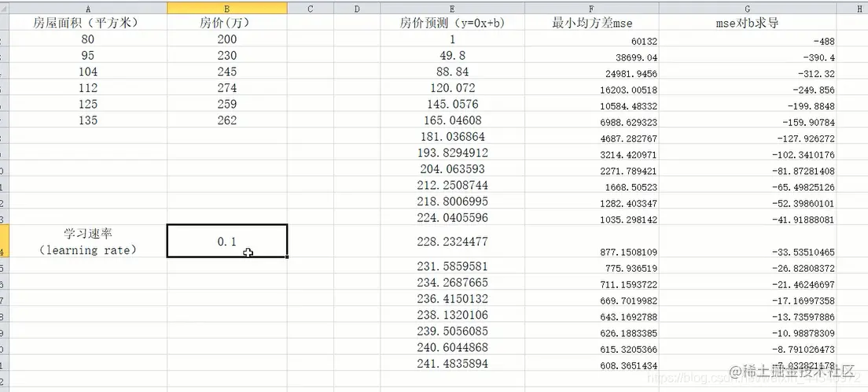Click derivative cell showing -390.4
The height and width of the screenshot is (392, 868).
coord(748,55)
